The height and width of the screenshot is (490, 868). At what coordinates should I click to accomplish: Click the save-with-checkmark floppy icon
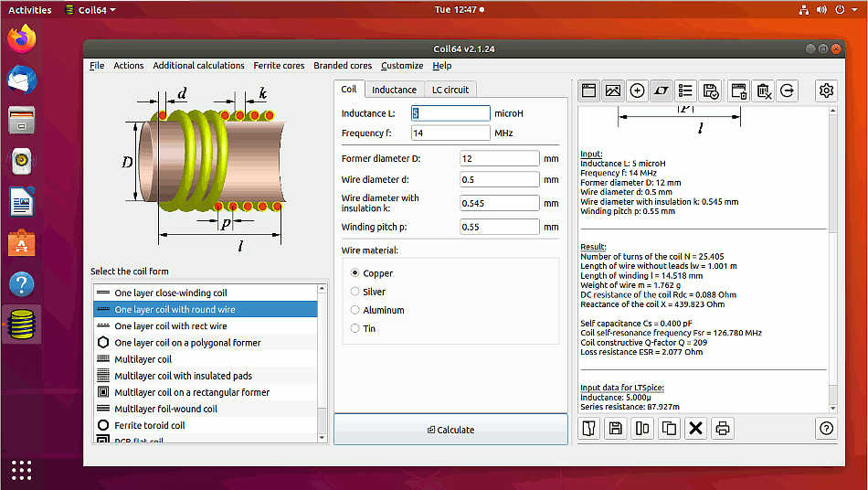click(x=710, y=91)
